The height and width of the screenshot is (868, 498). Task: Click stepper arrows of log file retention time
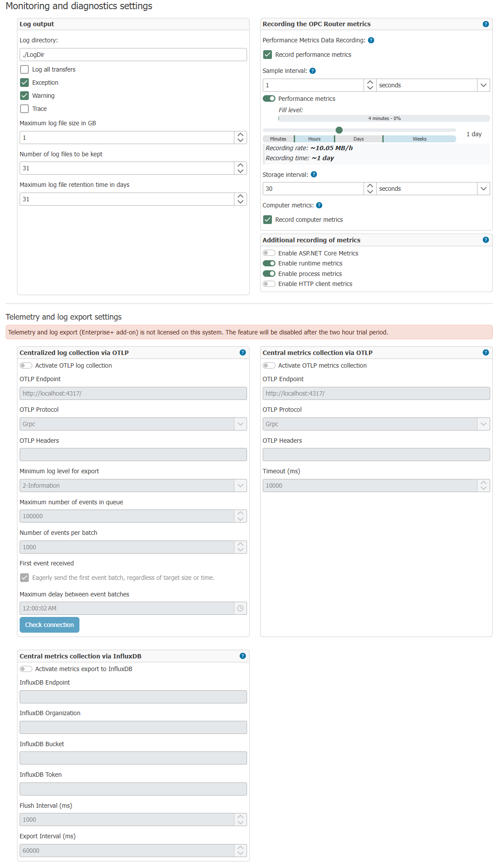(x=240, y=199)
